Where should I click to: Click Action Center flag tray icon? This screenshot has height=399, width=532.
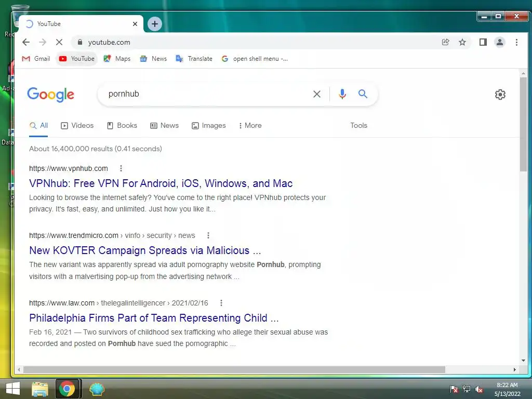454,389
